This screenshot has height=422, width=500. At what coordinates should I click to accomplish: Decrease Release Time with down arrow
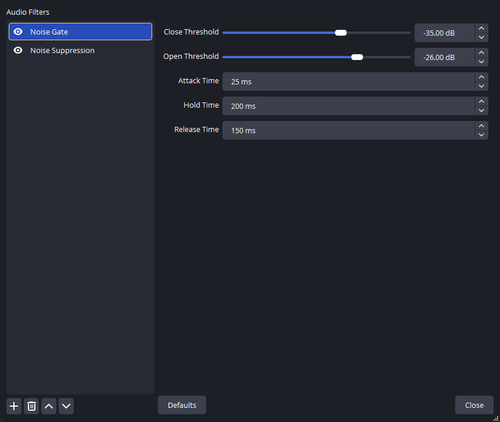(x=481, y=135)
